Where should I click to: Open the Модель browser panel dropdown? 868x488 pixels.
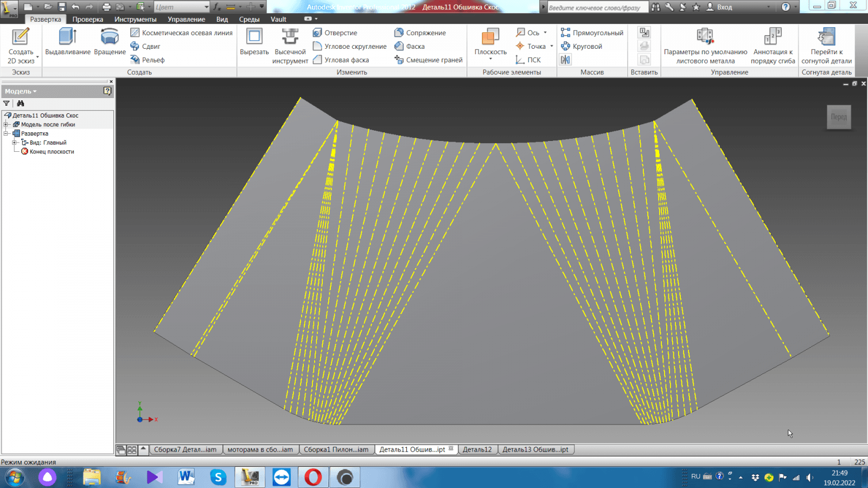[x=21, y=91]
